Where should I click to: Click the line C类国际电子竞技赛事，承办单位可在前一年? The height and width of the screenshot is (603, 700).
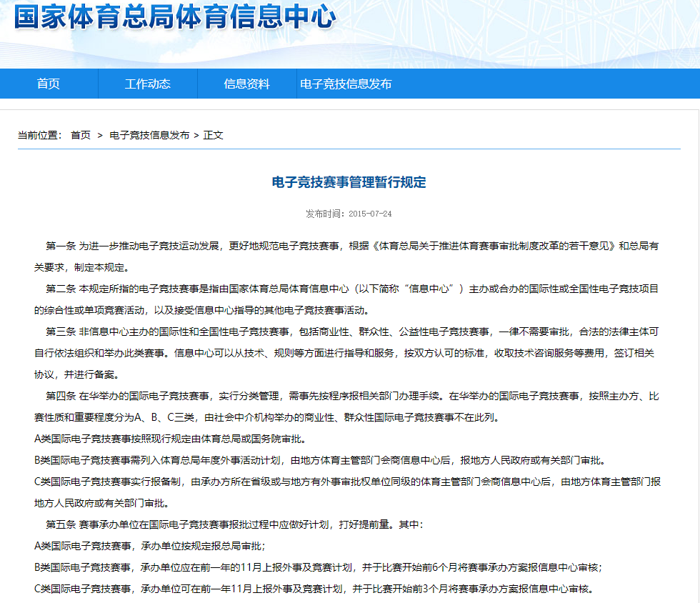[316, 589]
